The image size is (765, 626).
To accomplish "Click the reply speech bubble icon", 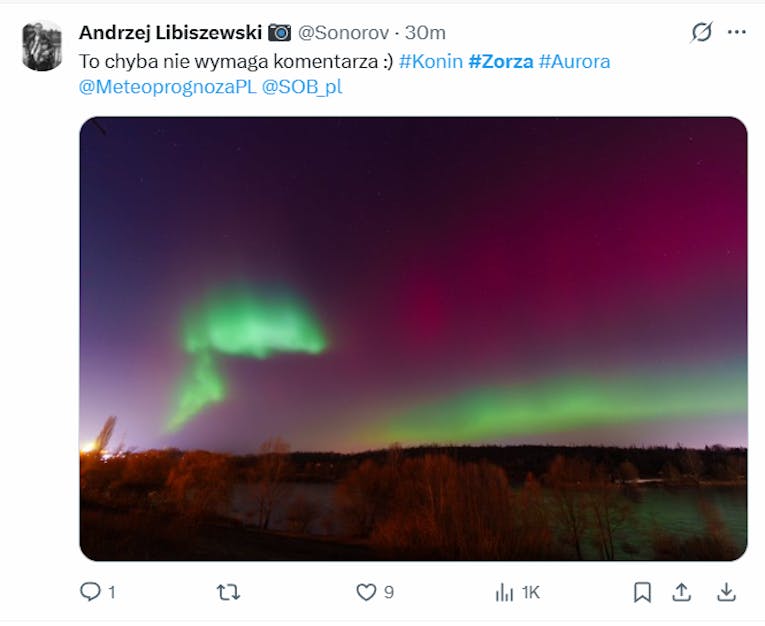I will pos(90,591).
